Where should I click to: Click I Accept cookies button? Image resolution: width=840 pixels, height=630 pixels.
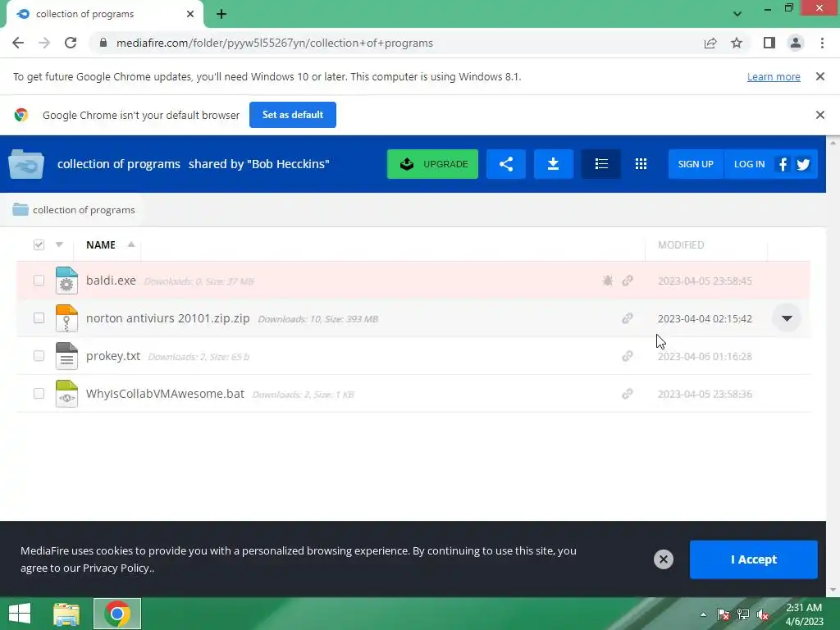pyautogui.click(x=753, y=559)
